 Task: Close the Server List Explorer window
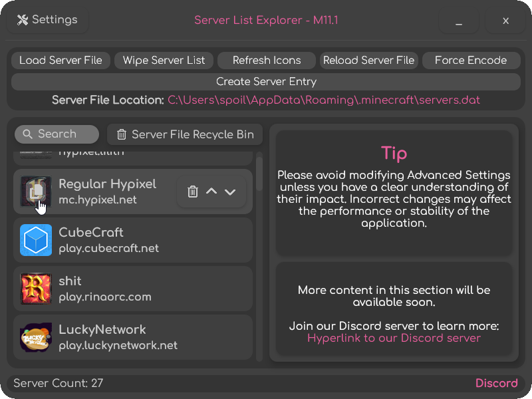pyautogui.click(x=505, y=21)
